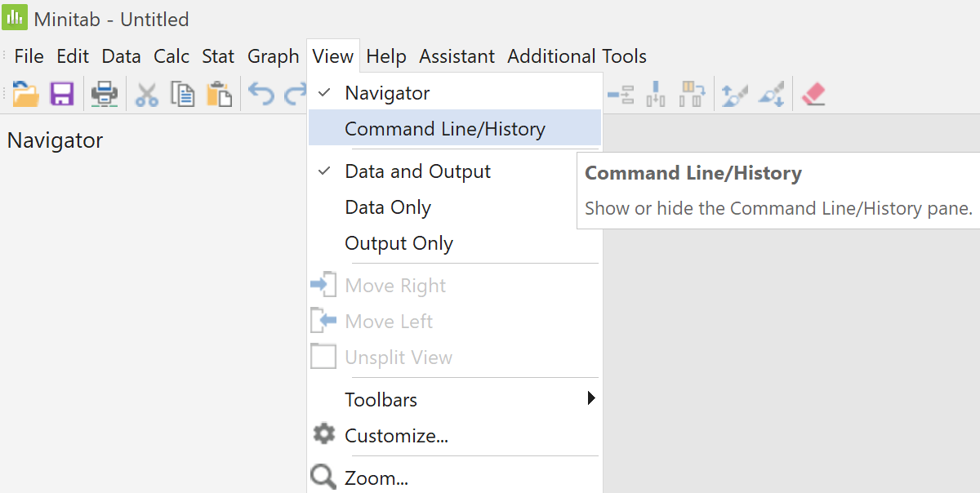980x493 pixels.
Task: Open the Calc menu
Action: pyautogui.click(x=171, y=56)
